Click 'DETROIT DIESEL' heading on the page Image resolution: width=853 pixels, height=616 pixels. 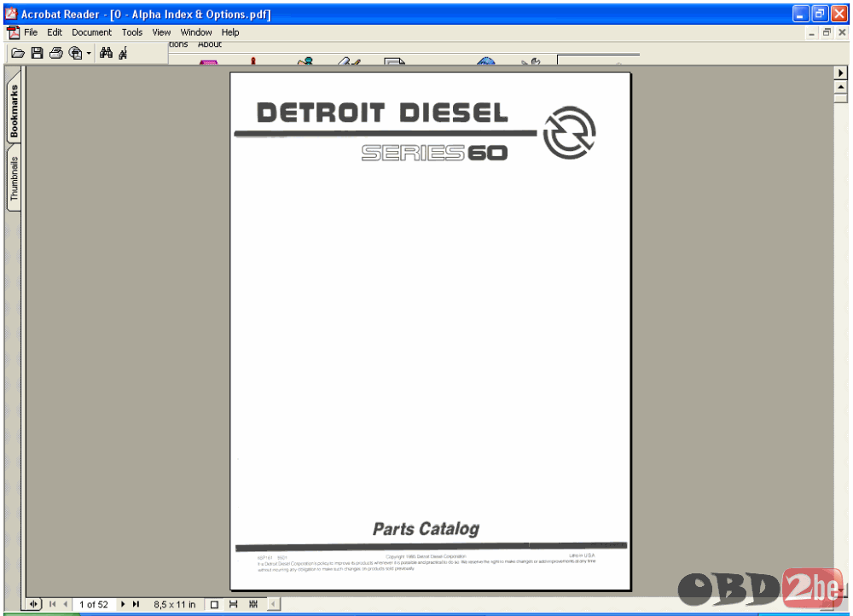pyautogui.click(x=382, y=113)
